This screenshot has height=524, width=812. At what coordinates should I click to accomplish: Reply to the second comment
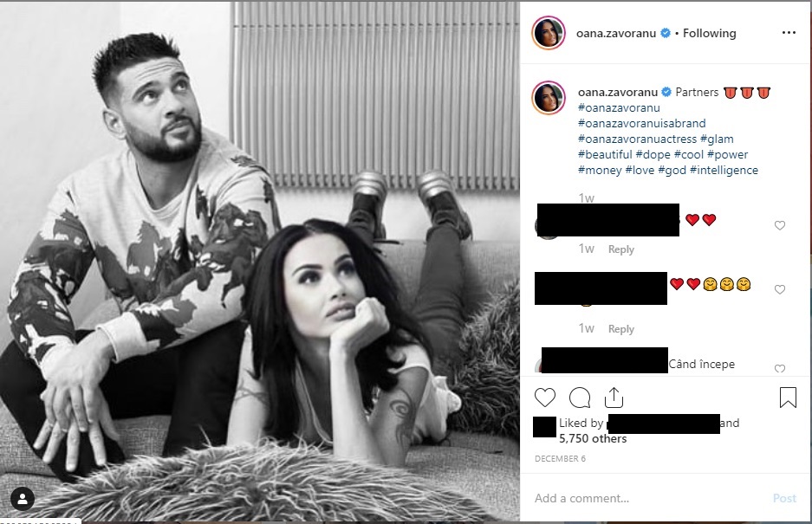click(620, 329)
